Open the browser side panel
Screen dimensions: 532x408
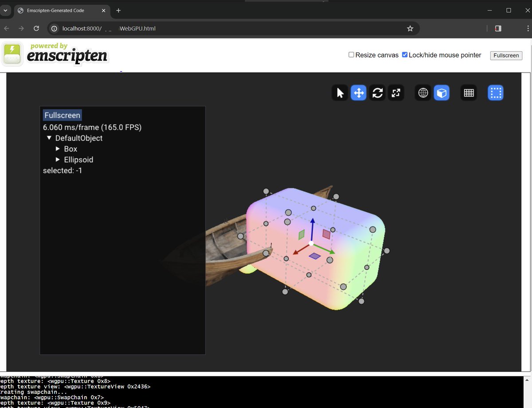(x=498, y=28)
